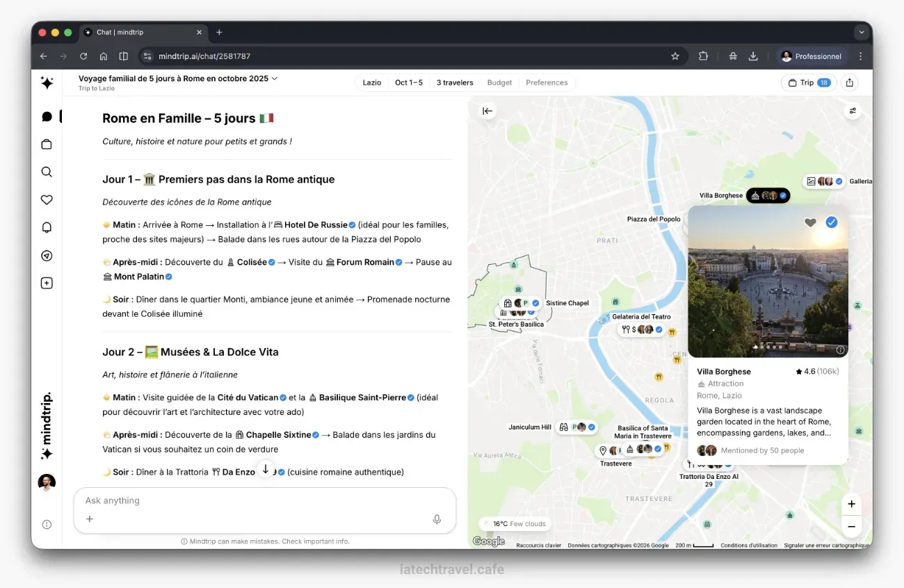Zoom in on the map with plus button
904x588 pixels.
(851, 504)
